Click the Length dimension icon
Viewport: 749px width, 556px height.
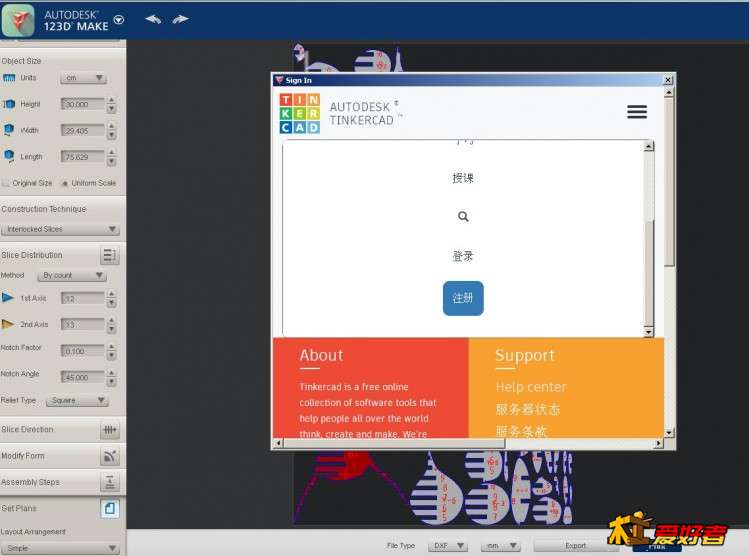click(x=9, y=156)
